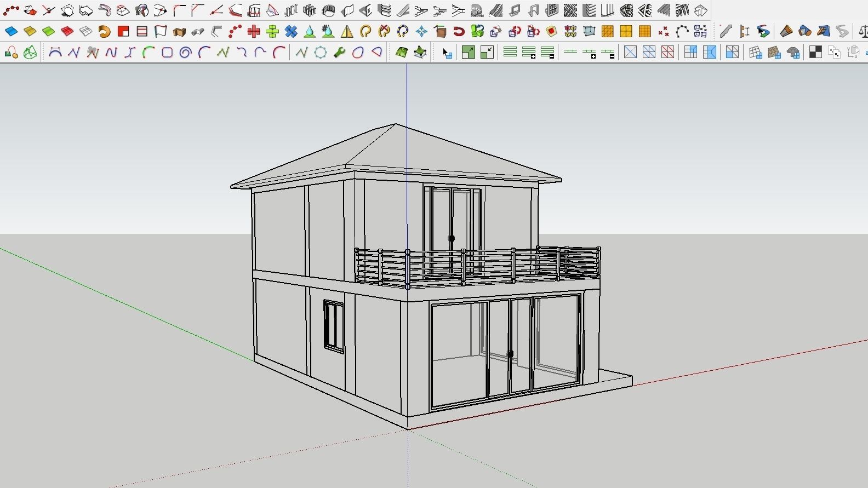
Task: Select the red grid surface icon
Action: pyautogui.click(x=67, y=31)
